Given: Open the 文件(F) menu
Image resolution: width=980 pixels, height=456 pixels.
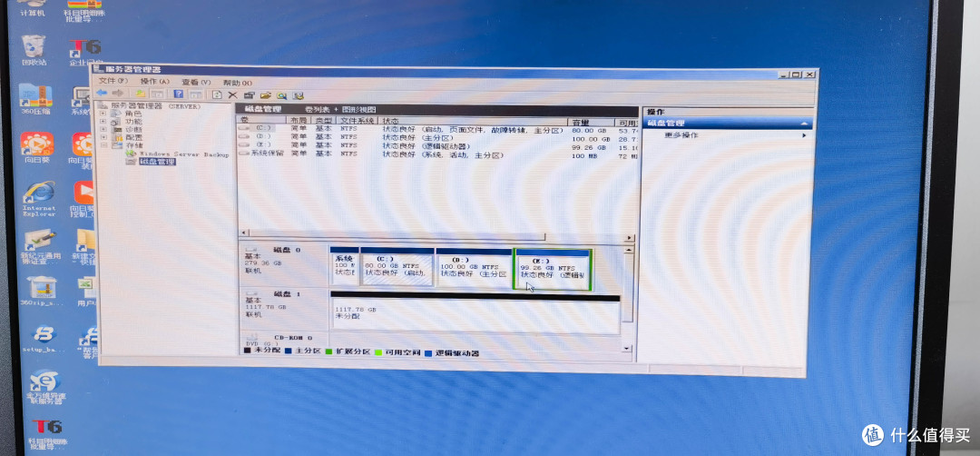Looking at the screenshot, I should (x=113, y=81).
